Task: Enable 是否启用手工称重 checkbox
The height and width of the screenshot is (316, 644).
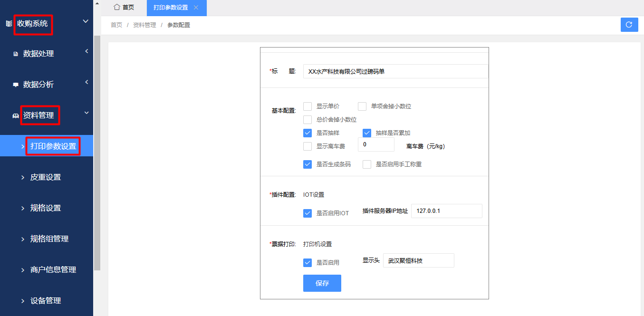Action: tap(367, 164)
